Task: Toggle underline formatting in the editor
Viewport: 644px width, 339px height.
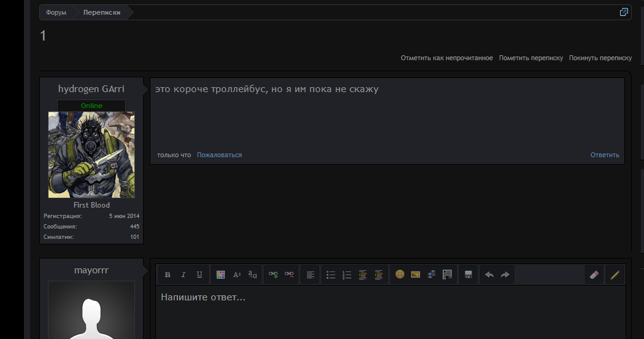Action: point(199,275)
